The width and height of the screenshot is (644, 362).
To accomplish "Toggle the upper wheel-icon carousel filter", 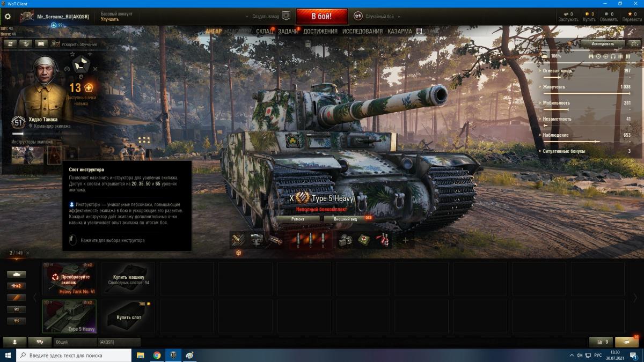I will tap(16, 309).
